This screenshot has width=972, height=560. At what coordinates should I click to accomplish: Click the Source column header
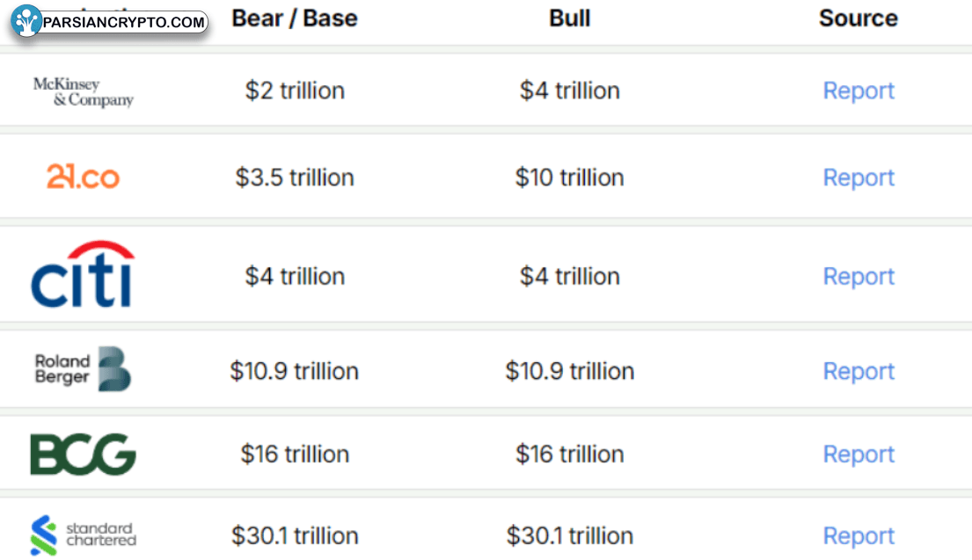pyautogui.click(x=859, y=18)
